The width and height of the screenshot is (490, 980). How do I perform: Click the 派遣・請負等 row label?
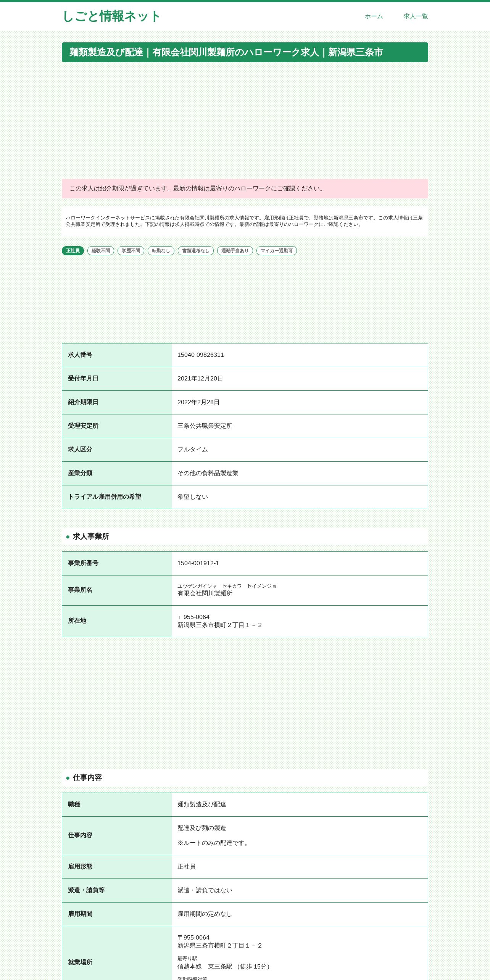[86, 890]
